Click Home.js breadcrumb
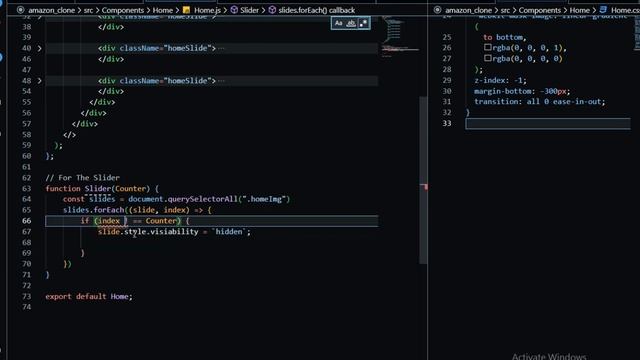The height and width of the screenshot is (360, 640). [207, 10]
